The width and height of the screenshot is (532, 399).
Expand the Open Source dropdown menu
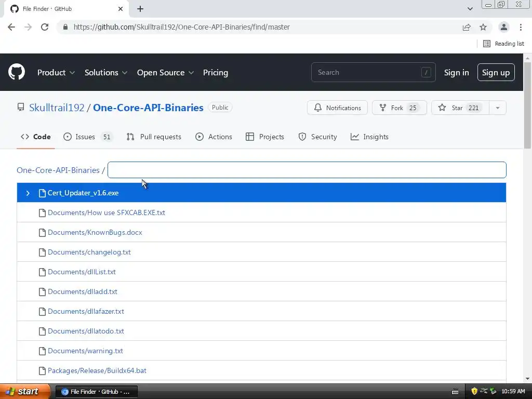click(x=165, y=72)
